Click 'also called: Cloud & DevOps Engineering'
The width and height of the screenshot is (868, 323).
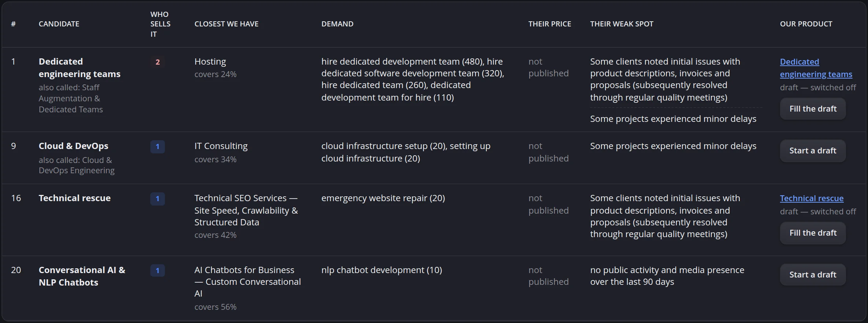tap(77, 165)
